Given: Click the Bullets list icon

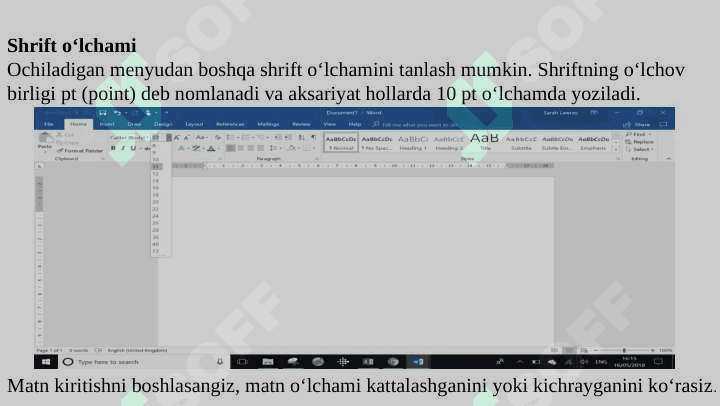Looking at the screenshot, I should point(231,137).
